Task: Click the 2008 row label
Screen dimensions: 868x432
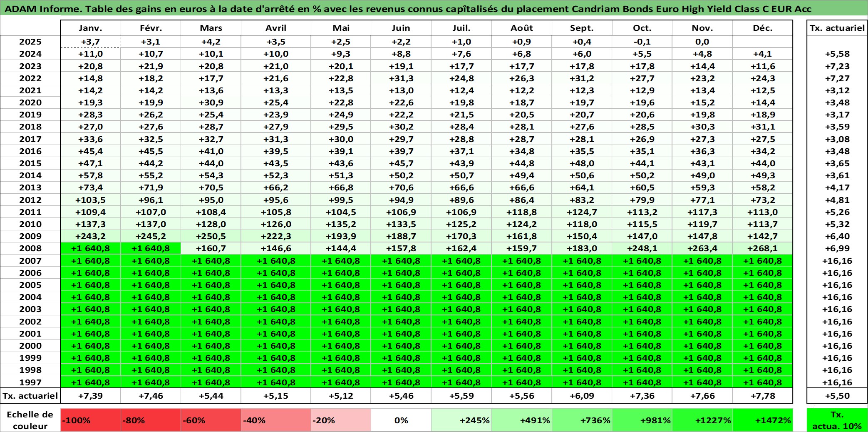Action: click(30, 248)
